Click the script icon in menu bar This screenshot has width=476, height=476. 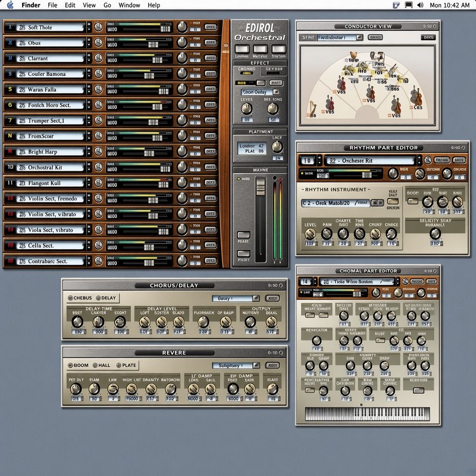click(396, 5)
